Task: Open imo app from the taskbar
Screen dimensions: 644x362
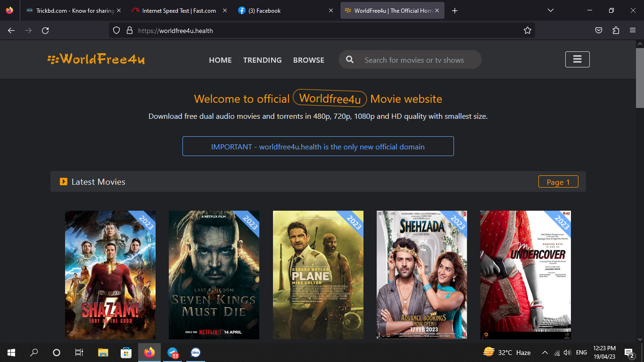Action: point(196,352)
